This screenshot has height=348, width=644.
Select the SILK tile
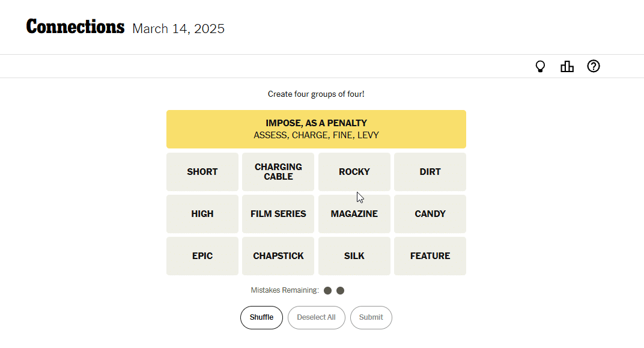pyautogui.click(x=354, y=256)
